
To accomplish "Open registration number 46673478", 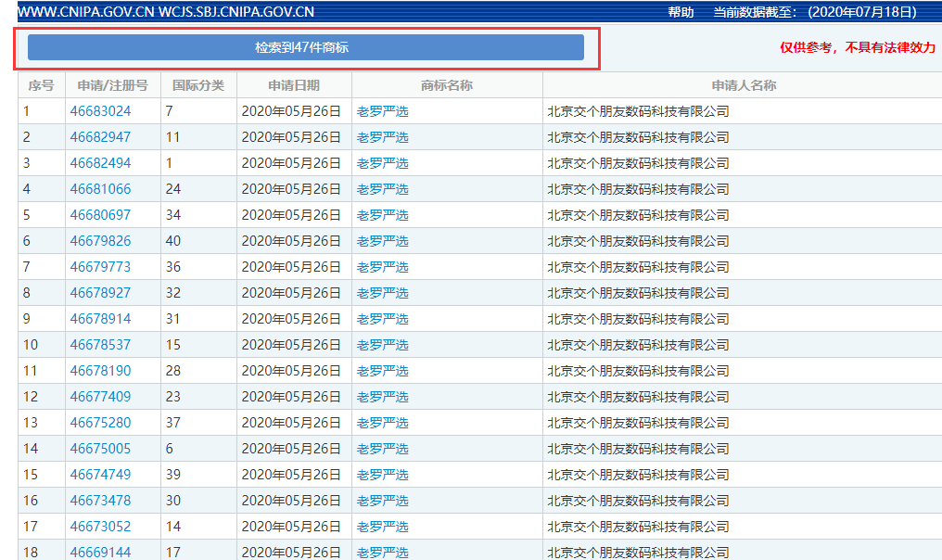I will [100, 501].
